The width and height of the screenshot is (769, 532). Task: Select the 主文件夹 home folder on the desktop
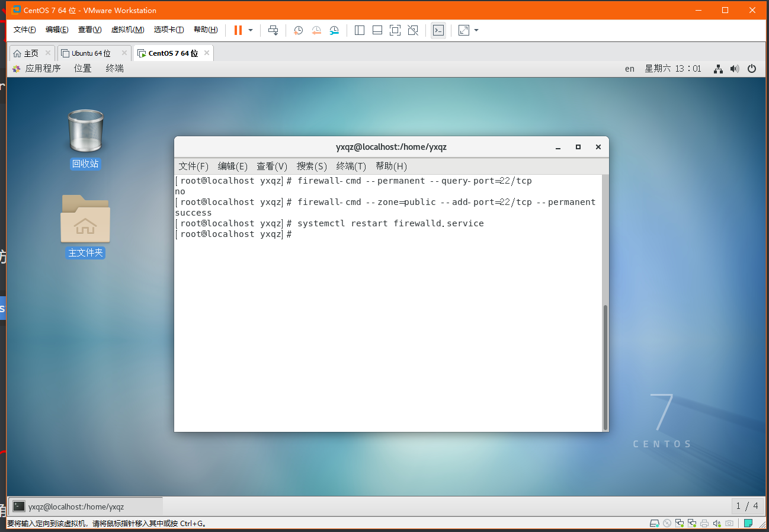tap(85, 227)
